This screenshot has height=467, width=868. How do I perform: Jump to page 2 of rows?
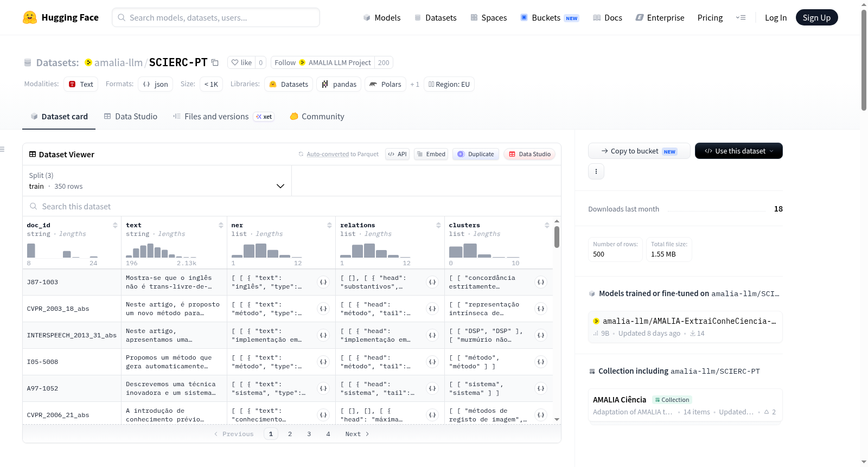click(290, 434)
